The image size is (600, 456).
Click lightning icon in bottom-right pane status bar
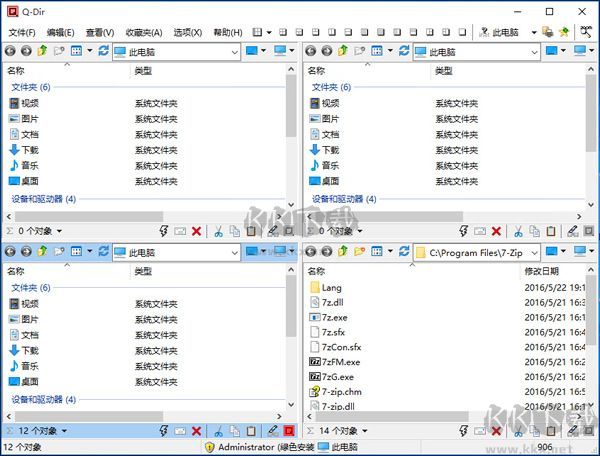464,431
